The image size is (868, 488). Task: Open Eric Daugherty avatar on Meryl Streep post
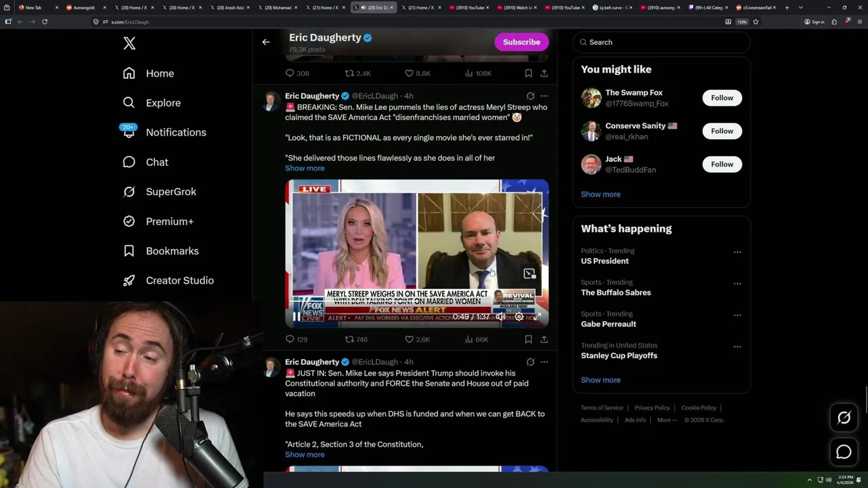(272, 101)
